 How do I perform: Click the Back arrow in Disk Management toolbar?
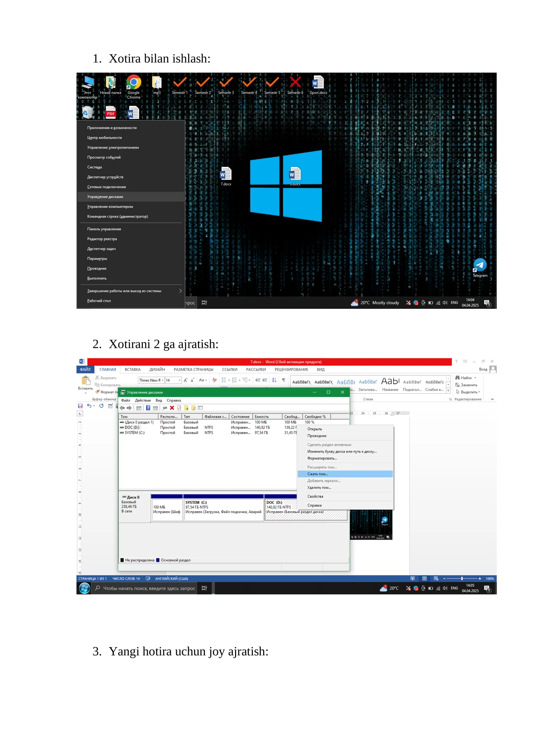click(122, 408)
